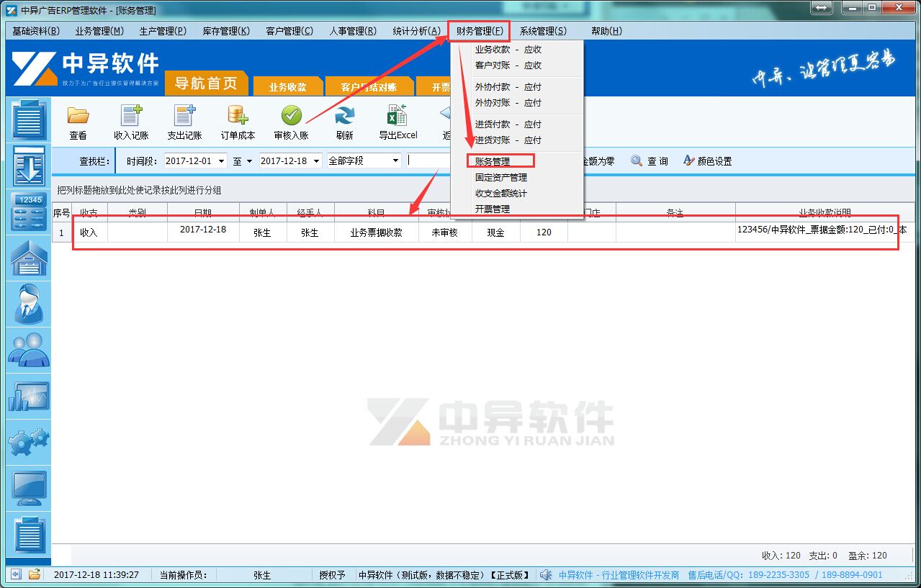Click the 现金 cell in row 1
The image size is (921, 588).
[x=496, y=233]
